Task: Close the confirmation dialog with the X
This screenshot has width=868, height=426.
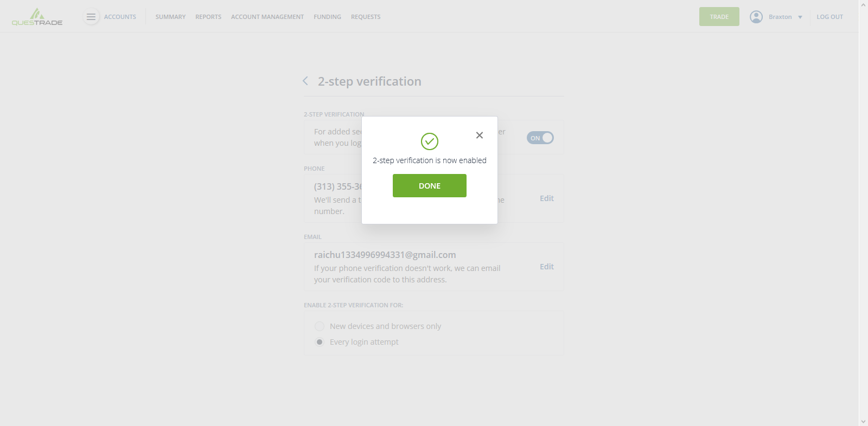Action: pyautogui.click(x=480, y=135)
